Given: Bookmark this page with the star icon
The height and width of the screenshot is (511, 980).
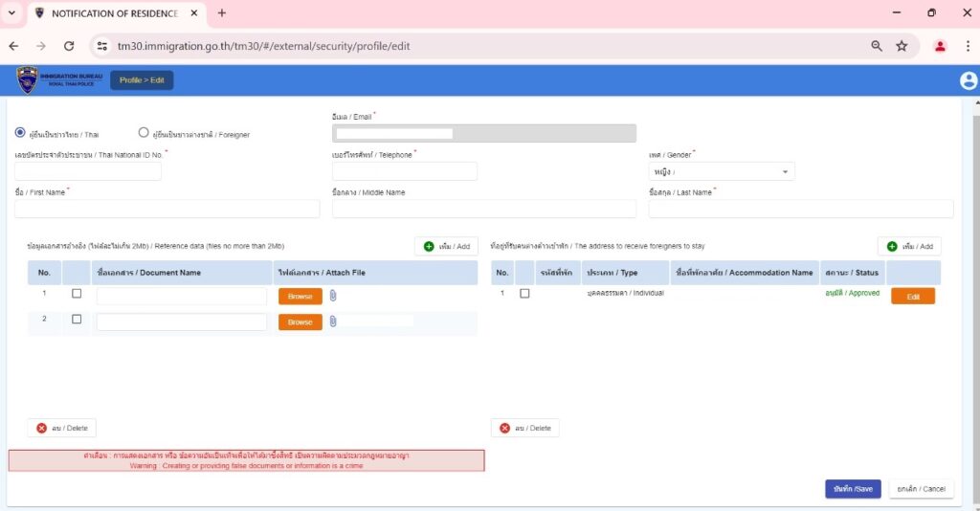Looking at the screenshot, I should coord(902,46).
